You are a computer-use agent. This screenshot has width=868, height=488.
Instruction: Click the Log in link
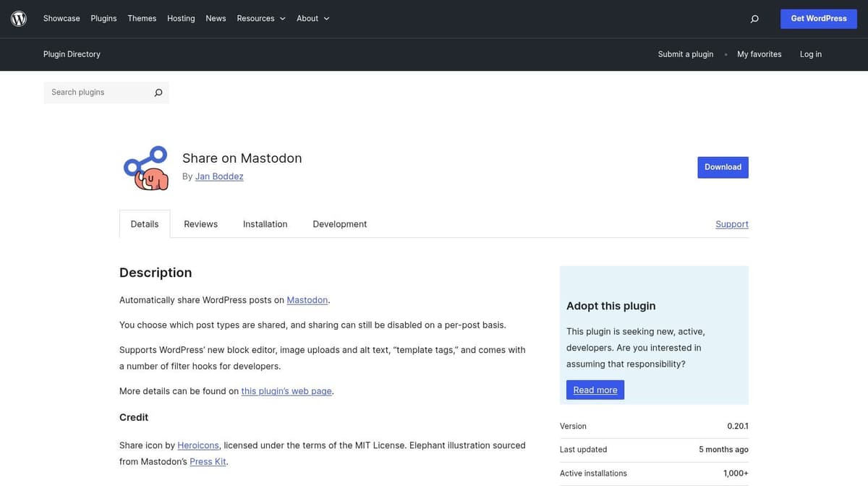point(811,54)
